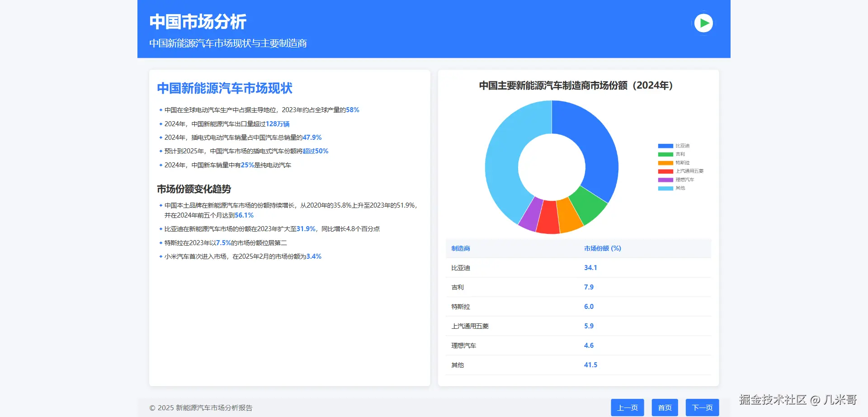The width and height of the screenshot is (868, 417).
Task: Click the 市场份额变化趋势 subheading
Action: [194, 189]
